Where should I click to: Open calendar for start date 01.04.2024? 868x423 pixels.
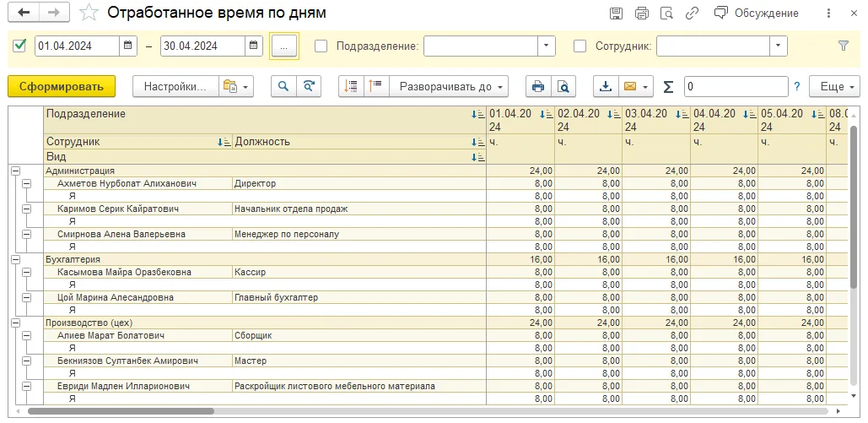pos(128,46)
